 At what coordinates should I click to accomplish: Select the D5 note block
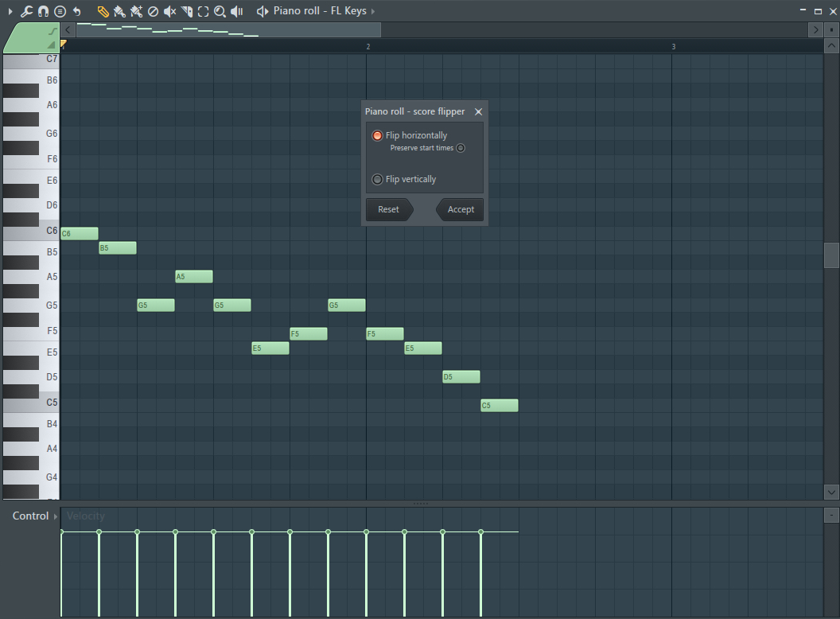461,377
